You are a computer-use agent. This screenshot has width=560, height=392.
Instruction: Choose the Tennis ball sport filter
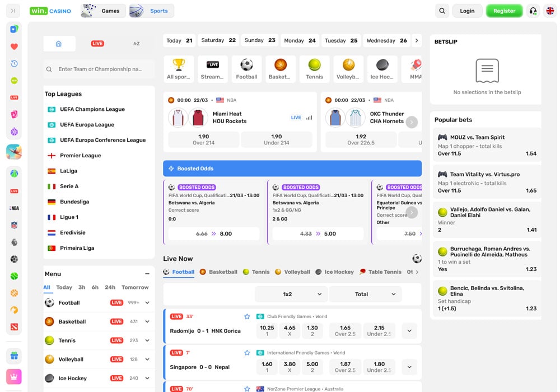click(314, 69)
